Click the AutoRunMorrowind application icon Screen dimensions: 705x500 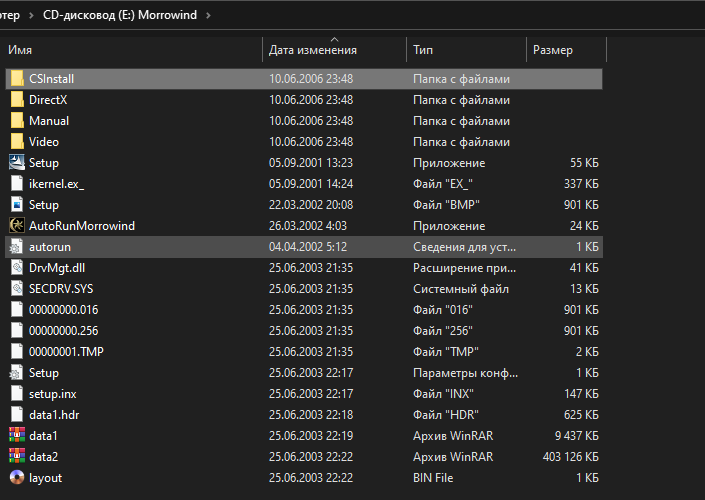point(17,226)
